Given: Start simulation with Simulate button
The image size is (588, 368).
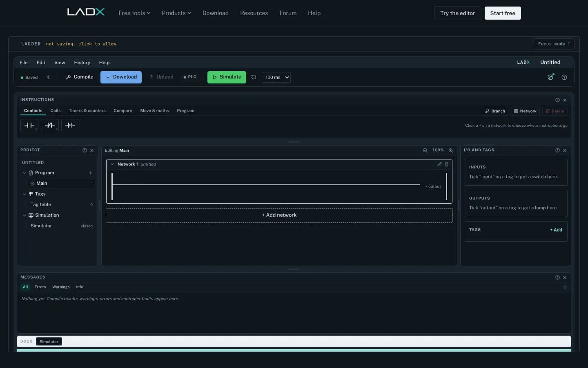Looking at the screenshot, I should pos(227,77).
